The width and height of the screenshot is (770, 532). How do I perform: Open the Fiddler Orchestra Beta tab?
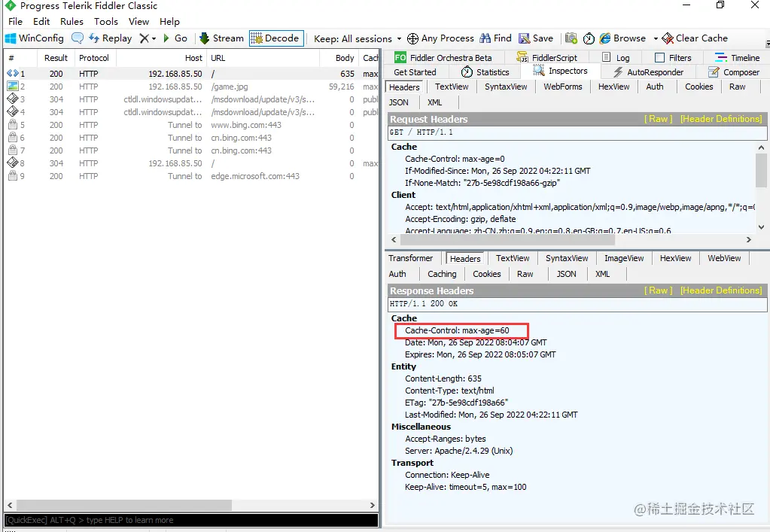(443, 57)
